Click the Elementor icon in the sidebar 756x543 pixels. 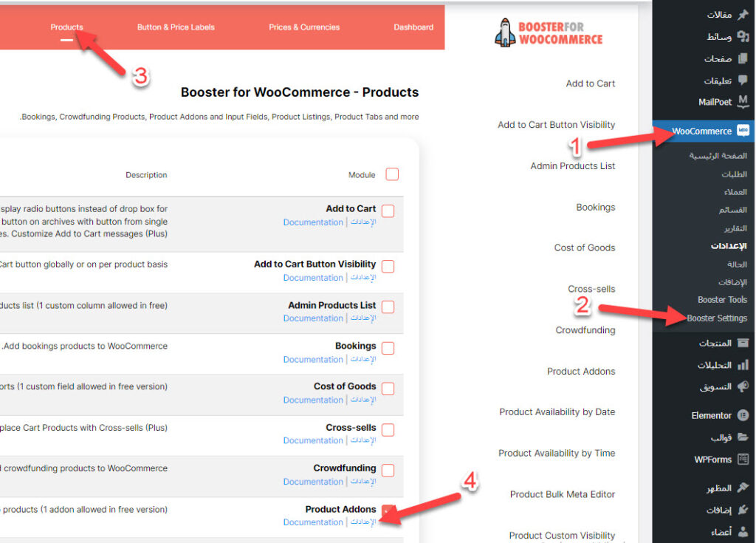(743, 415)
